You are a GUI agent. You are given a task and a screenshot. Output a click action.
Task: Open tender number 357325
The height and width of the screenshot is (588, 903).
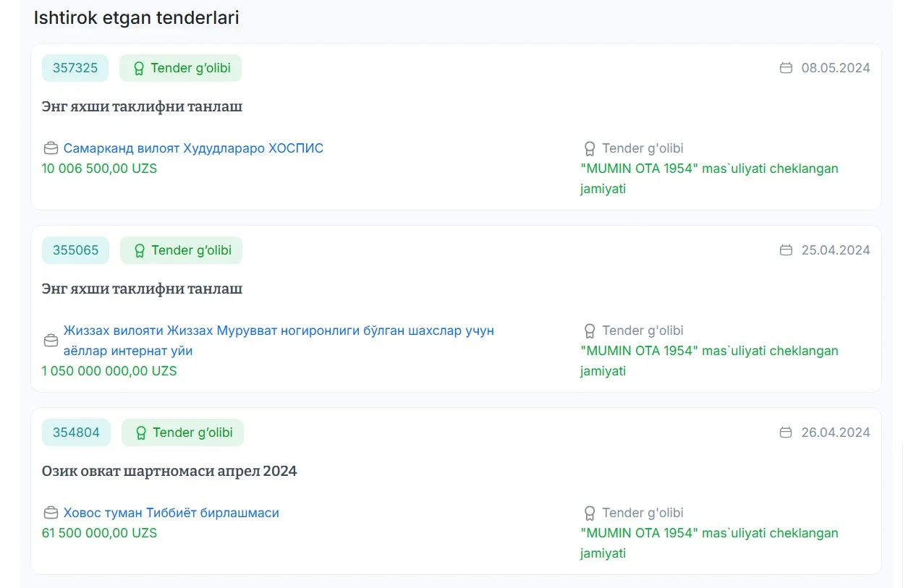[x=75, y=68]
